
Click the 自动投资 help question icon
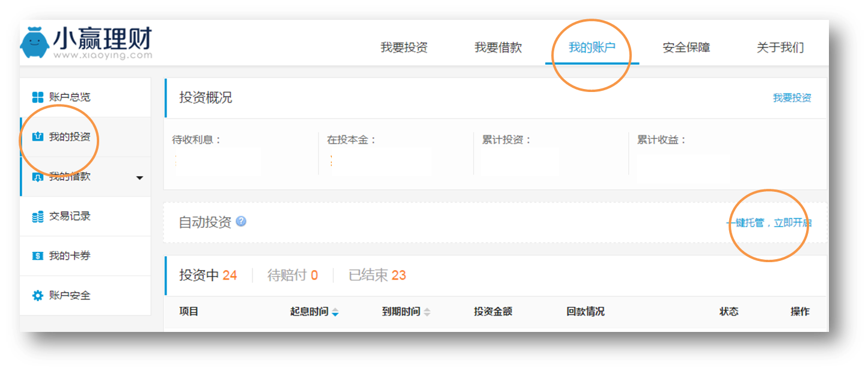click(x=241, y=221)
